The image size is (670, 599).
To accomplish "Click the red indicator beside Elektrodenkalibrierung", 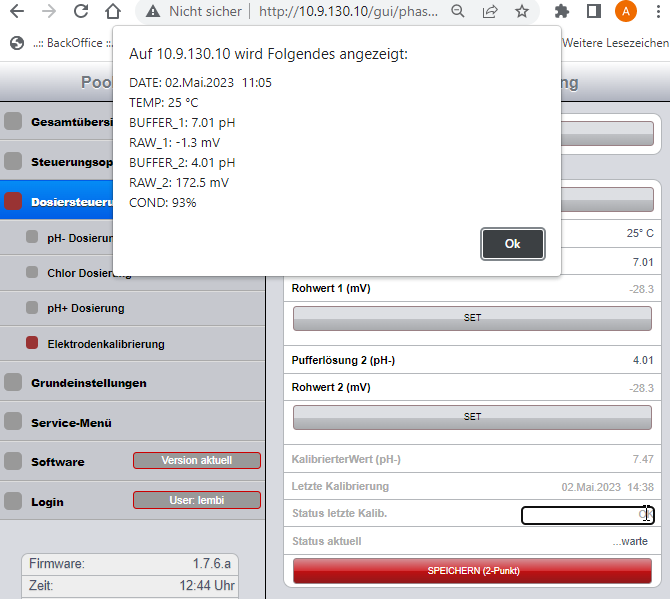I will [x=32, y=343].
